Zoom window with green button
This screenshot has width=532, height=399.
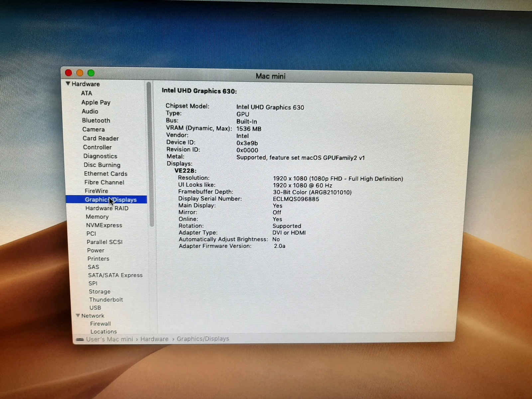91,73
